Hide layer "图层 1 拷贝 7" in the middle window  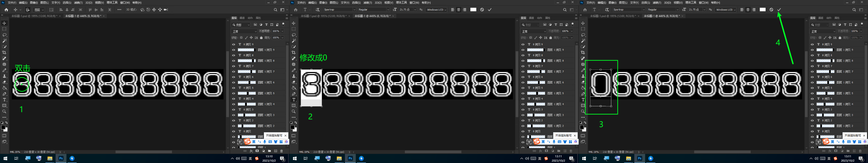(x=522, y=72)
